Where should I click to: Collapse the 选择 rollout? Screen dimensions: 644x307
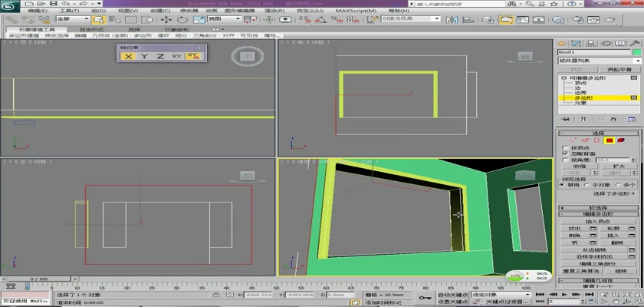pyautogui.click(x=599, y=133)
